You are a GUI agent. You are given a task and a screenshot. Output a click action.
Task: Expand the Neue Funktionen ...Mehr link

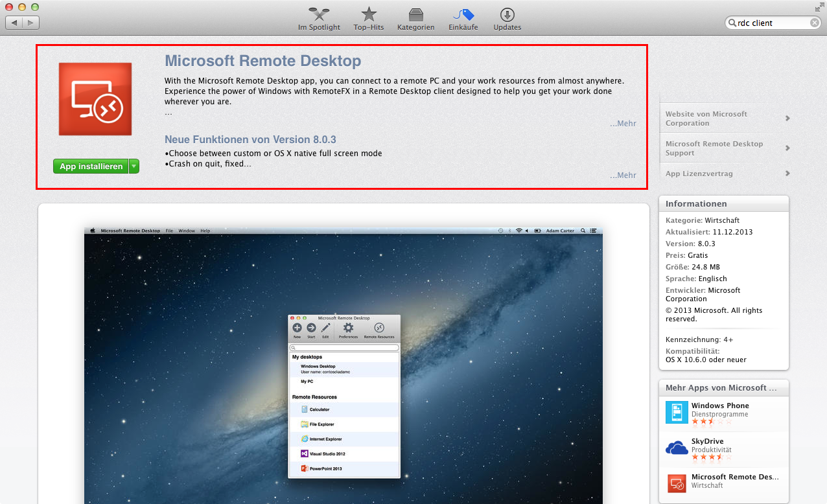pos(623,175)
